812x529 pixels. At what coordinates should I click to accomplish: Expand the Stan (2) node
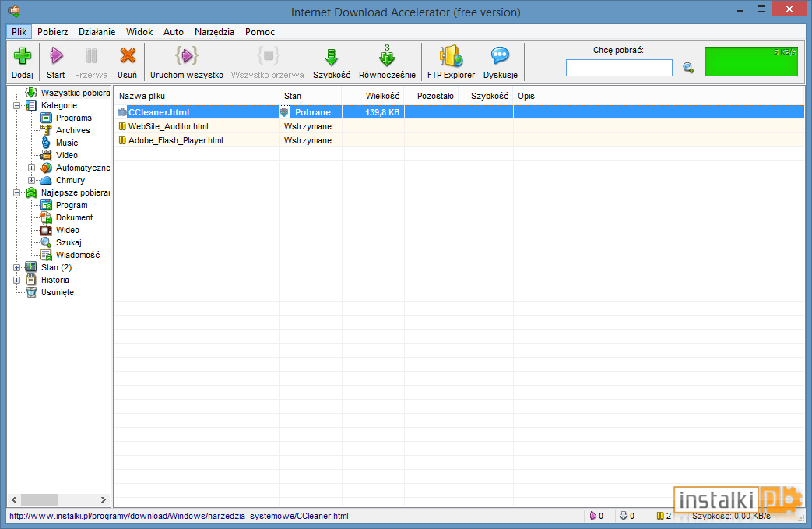click(x=17, y=267)
